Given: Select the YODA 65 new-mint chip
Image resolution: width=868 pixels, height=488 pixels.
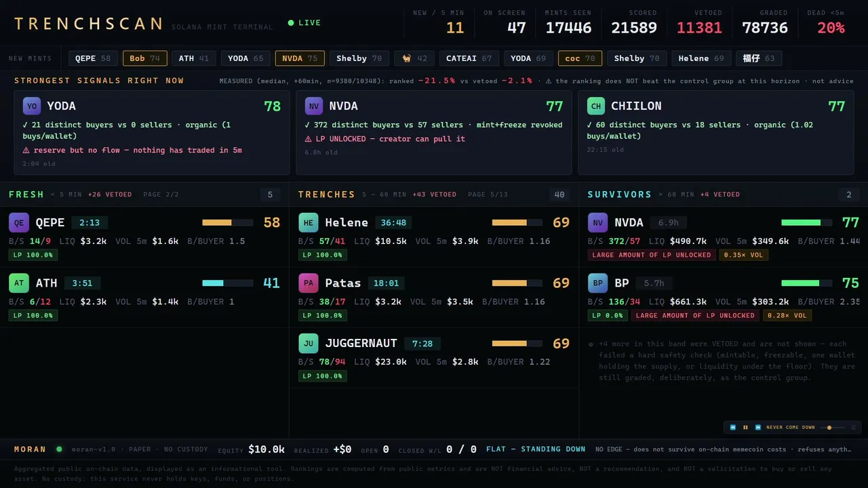Looking at the screenshot, I should (x=245, y=58).
